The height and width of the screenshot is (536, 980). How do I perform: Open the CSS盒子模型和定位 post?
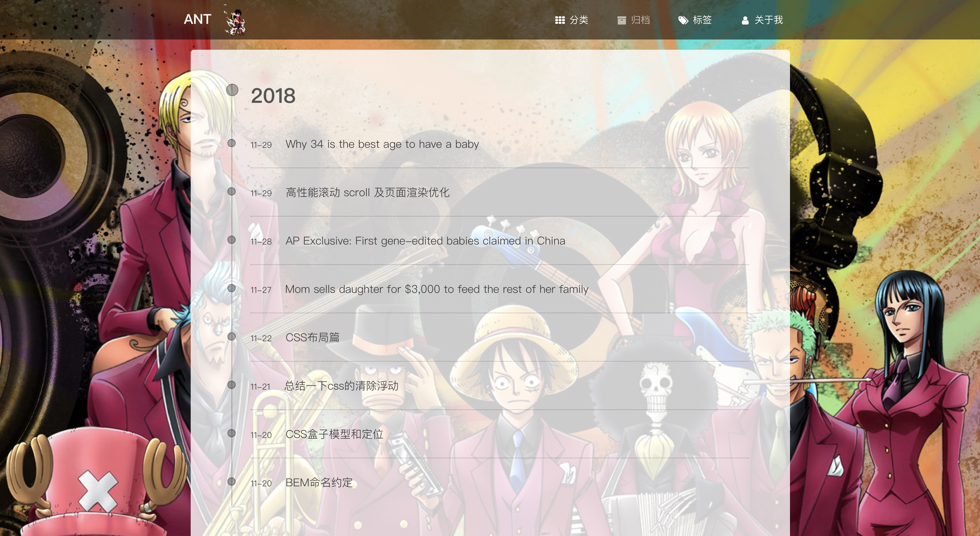tap(334, 434)
